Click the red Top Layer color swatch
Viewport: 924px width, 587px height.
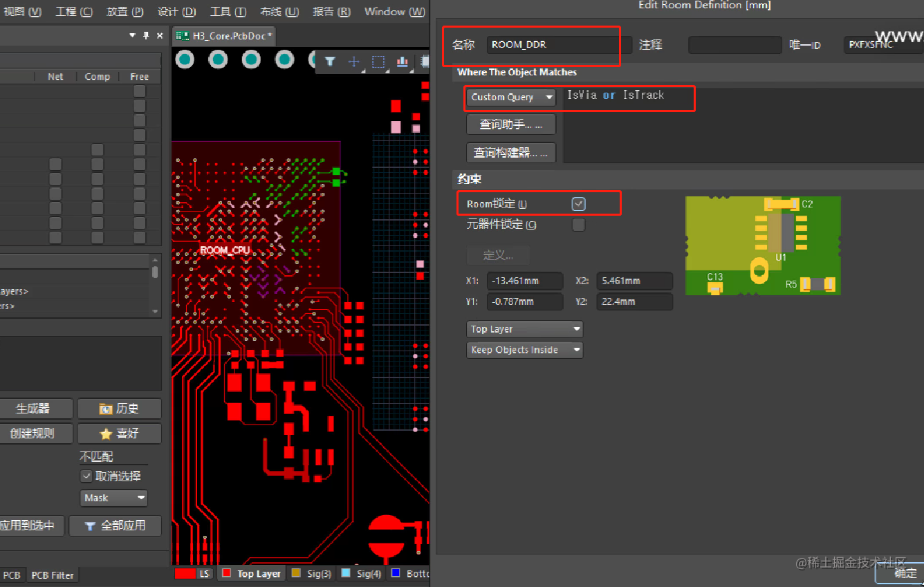click(226, 574)
